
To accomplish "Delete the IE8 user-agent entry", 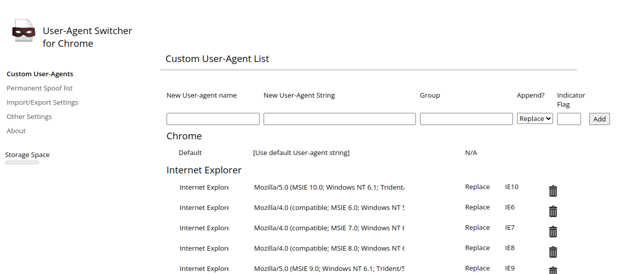I will click(553, 252).
